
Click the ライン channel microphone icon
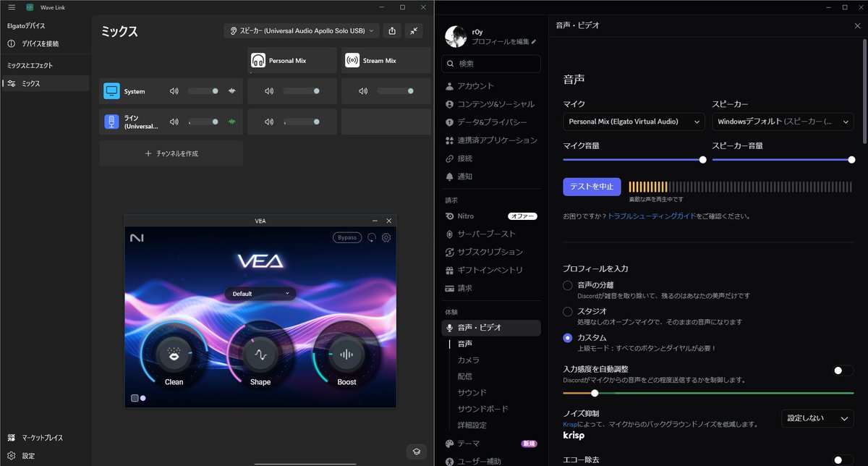point(111,122)
